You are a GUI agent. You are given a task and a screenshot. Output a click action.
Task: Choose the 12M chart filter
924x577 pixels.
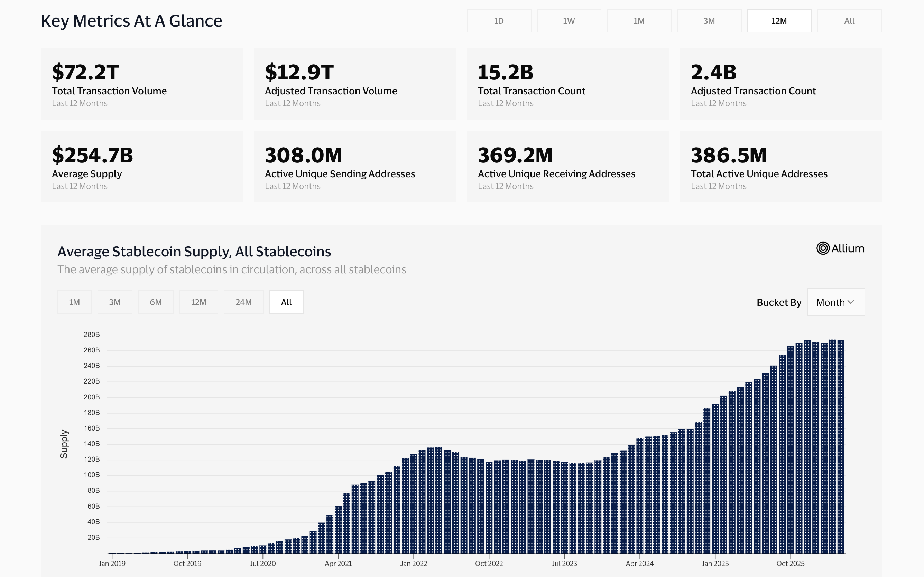tap(198, 302)
